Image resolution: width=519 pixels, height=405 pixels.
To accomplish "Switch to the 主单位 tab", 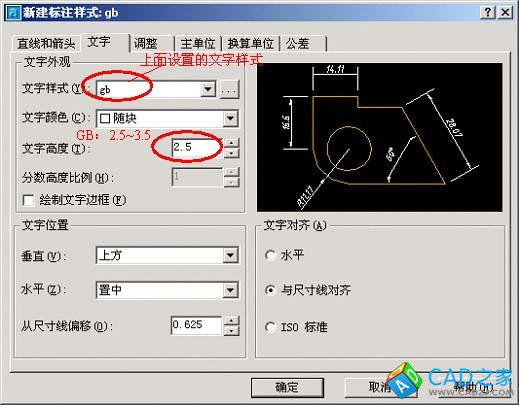I will pyautogui.click(x=198, y=43).
